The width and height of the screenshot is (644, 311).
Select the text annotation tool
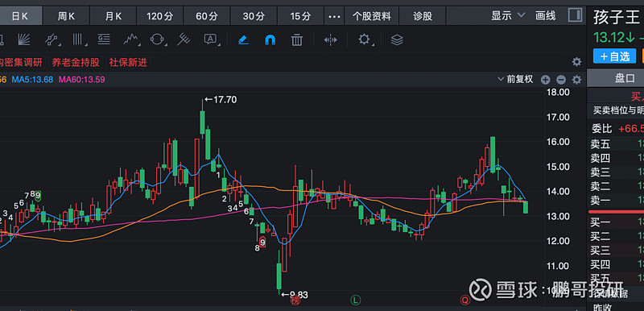coord(210,39)
